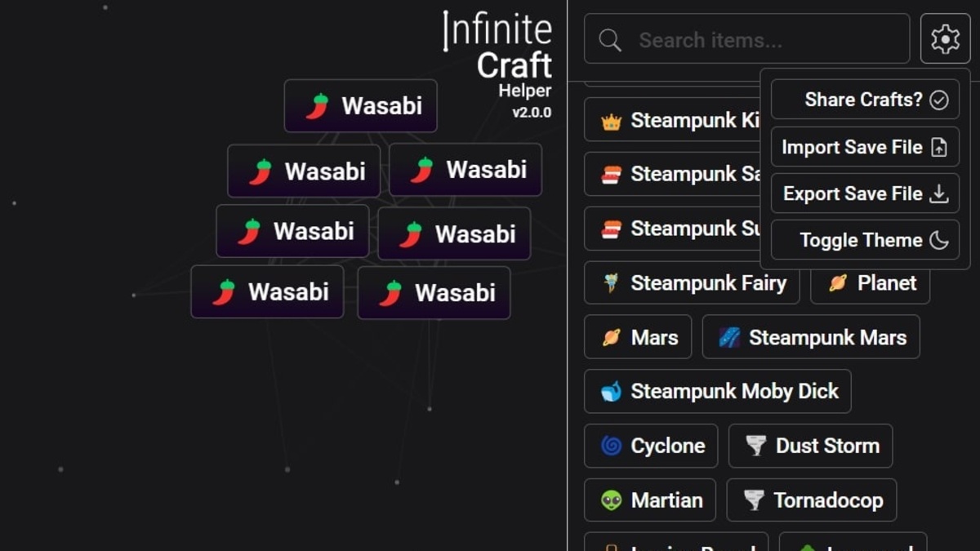This screenshot has height=551, width=980.
Task: Click the fairy icon on Steampunk Fairy
Action: pos(611,283)
